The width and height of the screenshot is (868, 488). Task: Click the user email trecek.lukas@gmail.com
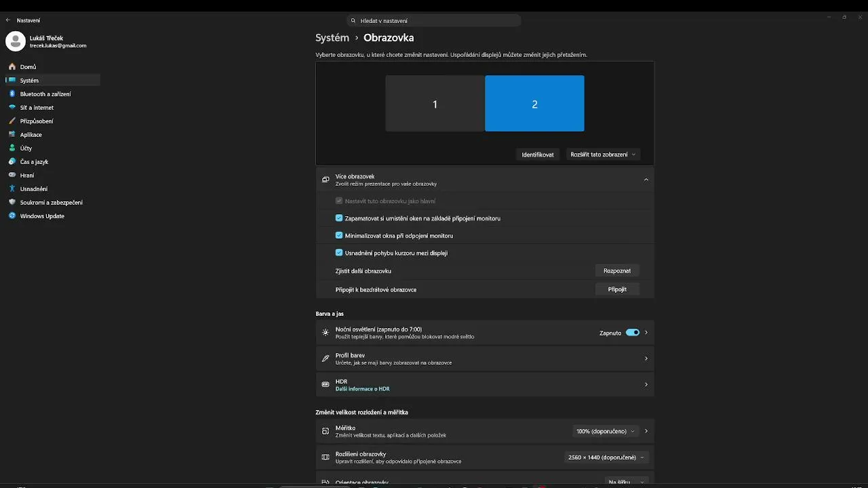(58, 45)
